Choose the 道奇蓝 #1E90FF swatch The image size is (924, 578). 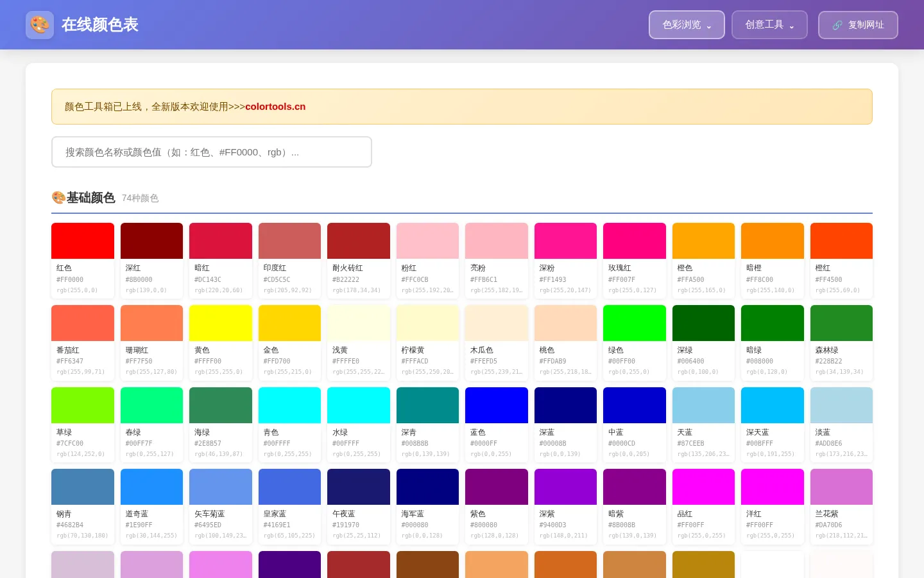coord(151,507)
